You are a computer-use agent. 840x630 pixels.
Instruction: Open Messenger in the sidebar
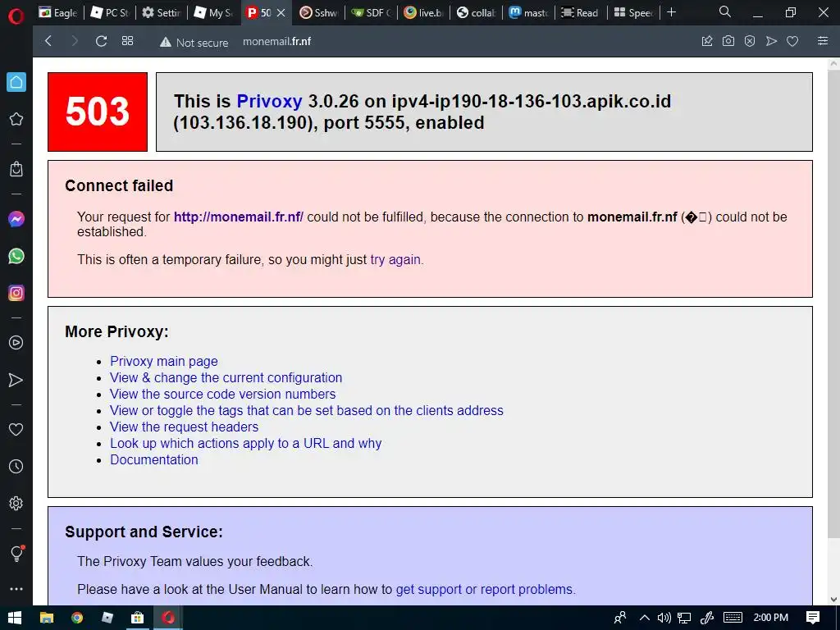(16, 219)
